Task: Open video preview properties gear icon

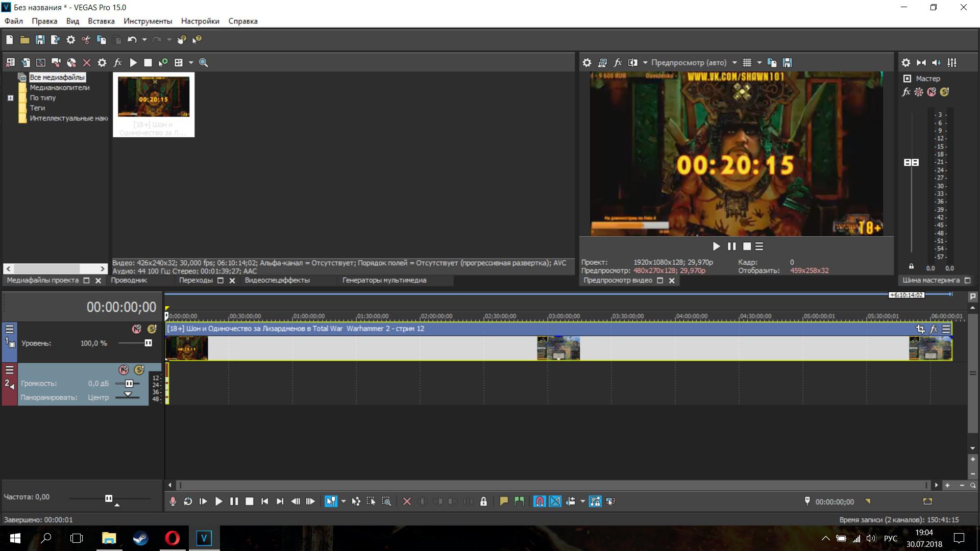Action: [x=587, y=63]
